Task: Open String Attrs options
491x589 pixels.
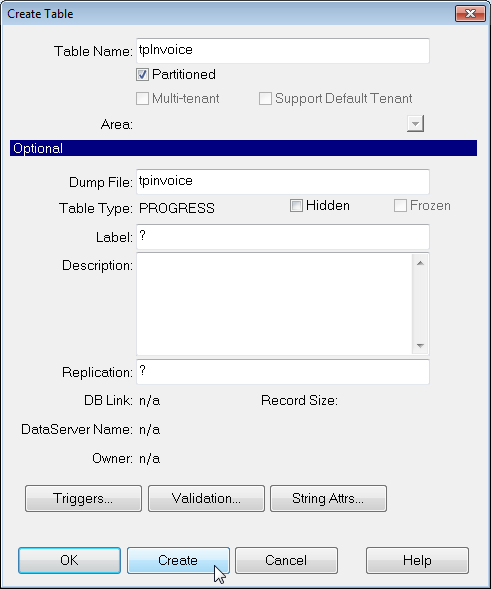Action: pyautogui.click(x=328, y=498)
